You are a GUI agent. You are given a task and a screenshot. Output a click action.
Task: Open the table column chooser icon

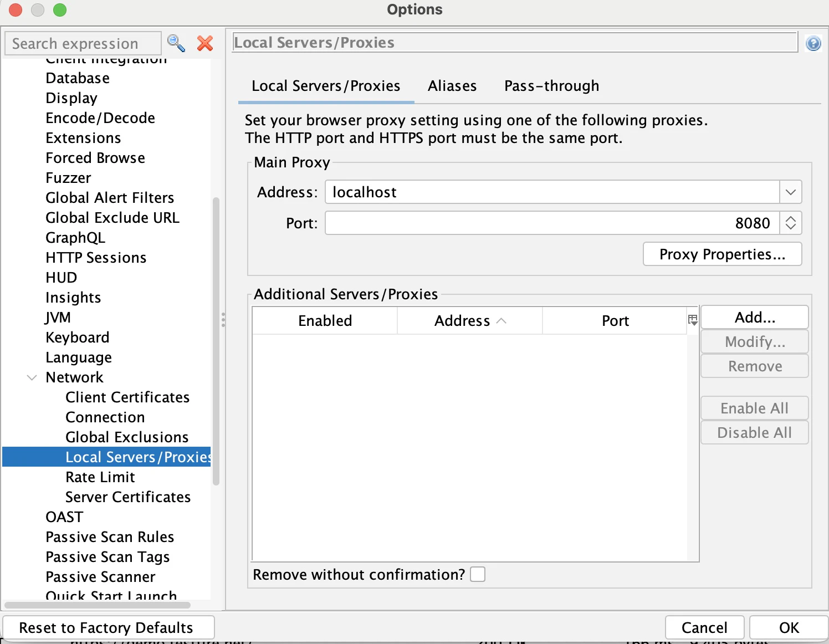(693, 320)
